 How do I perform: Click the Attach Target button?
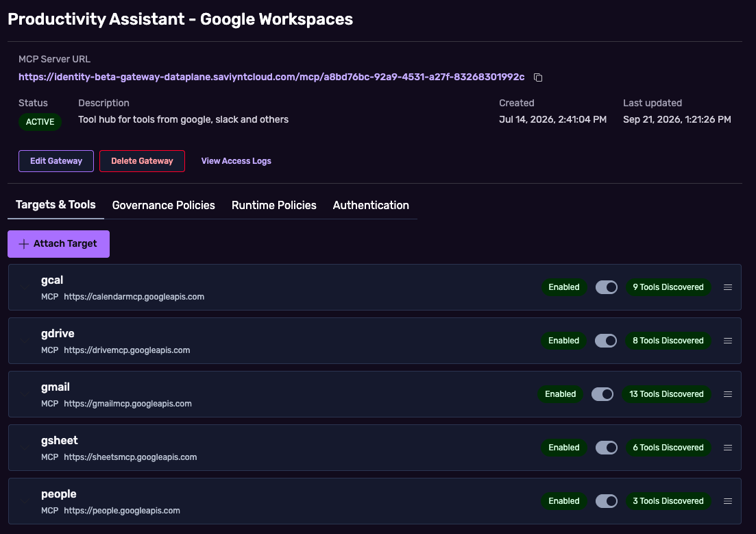[x=59, y=244]
